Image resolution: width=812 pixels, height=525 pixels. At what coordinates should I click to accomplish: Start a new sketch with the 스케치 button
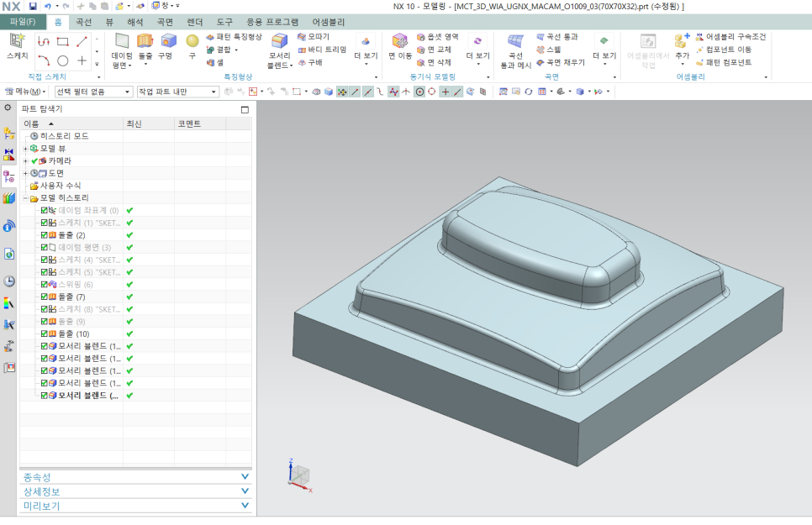click(x=17, y=46)
